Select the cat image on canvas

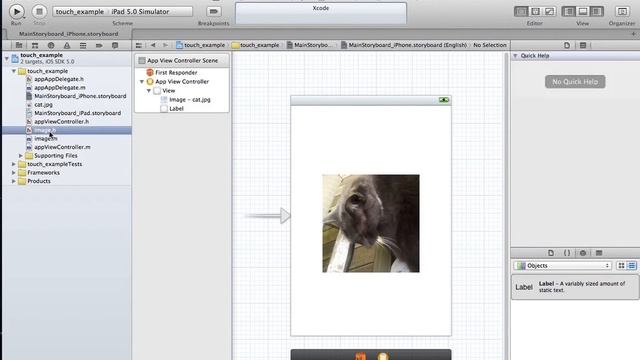pyautogui.click(x=371, y=223)
